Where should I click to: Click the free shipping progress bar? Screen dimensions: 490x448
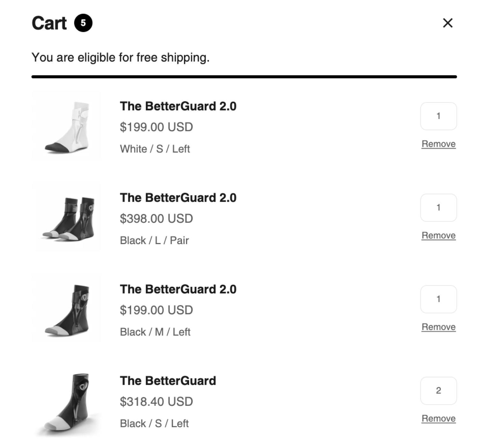click(244, 77)
